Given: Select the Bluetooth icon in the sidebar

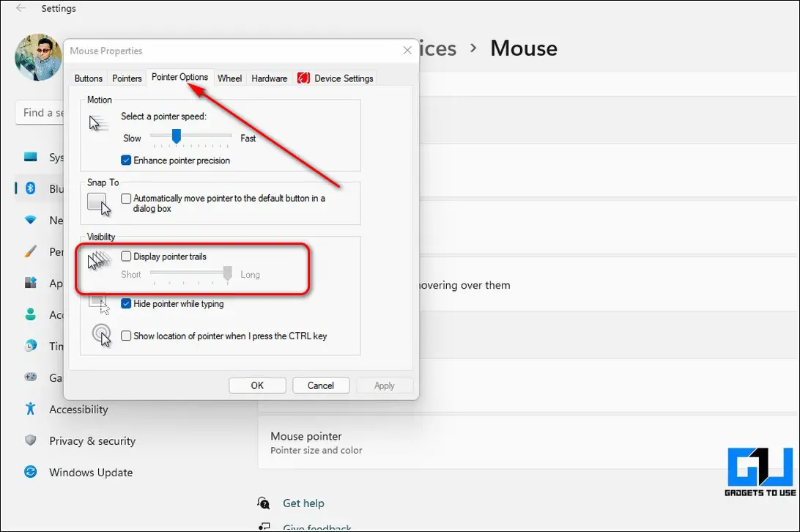Looking at the screenshot, I should pyautogui.click(x=31, y=188).
